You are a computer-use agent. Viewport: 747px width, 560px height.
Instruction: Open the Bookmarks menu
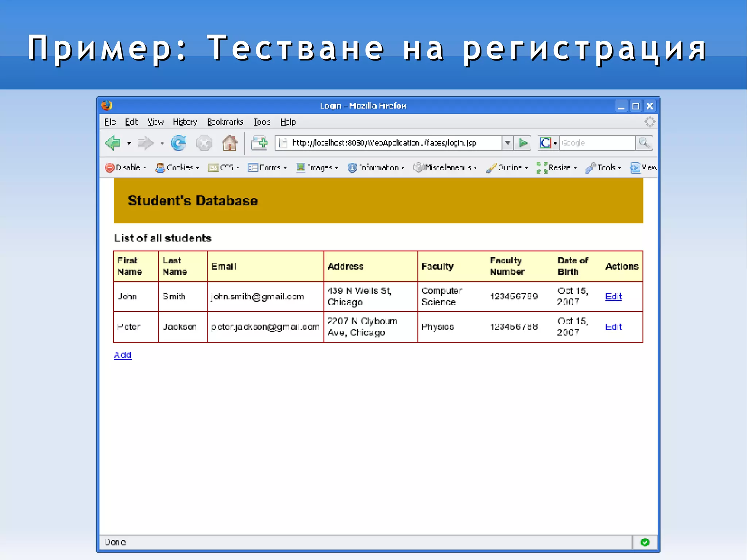tap(225, 122)
